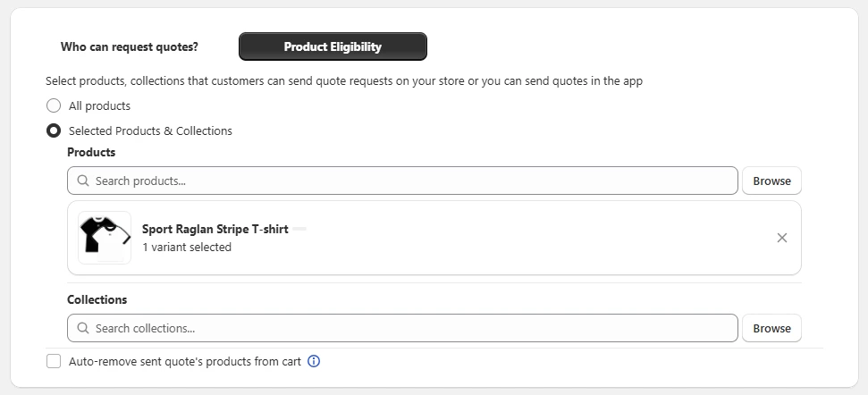Click Sport Raglan Stripe T-shirt product name
This screenshot has height=395, width=868.
(x=215, y=229)
